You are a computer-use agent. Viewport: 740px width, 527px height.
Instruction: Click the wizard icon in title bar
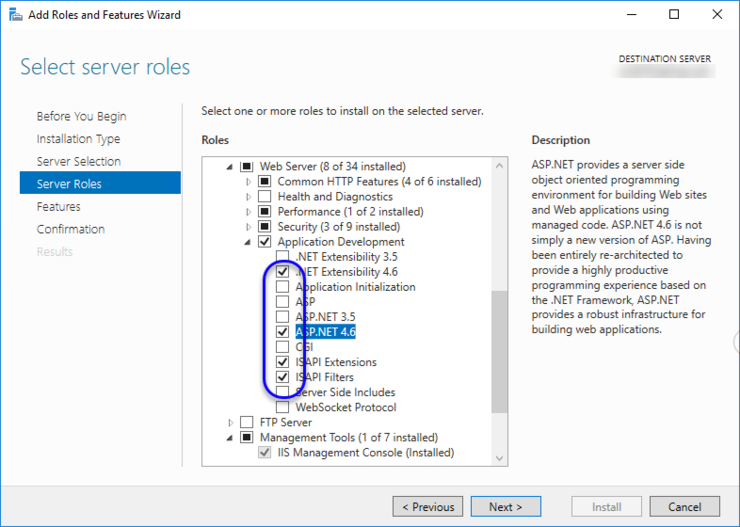click(x=15, y=15)
